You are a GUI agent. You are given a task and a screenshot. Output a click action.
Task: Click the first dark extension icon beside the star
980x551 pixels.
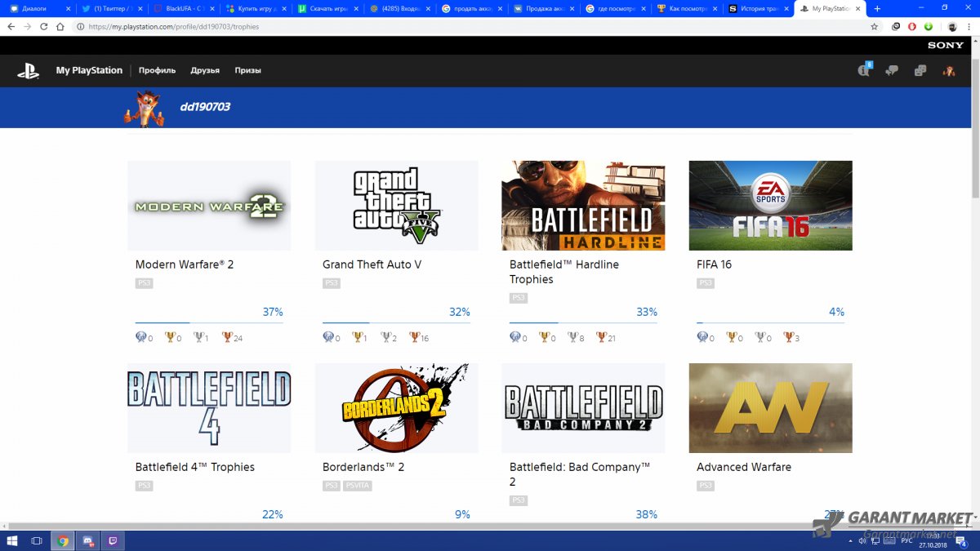click(x=897, y=26)
